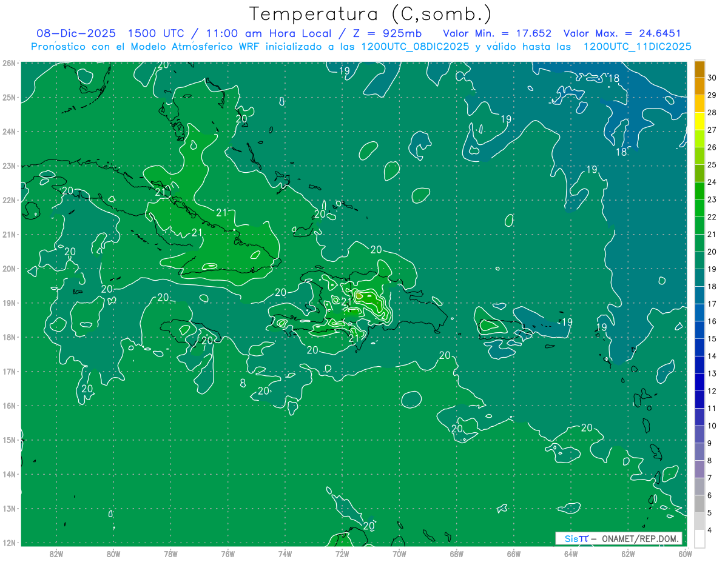Click the "Valor Min. = 17.652" value
This screenshot has height=562, width=728.
pos(497,33)
